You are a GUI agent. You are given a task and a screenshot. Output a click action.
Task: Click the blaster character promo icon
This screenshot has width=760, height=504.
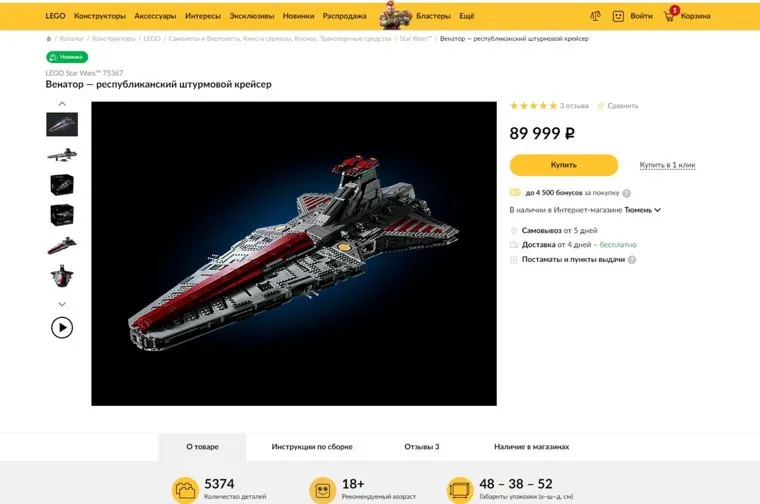(x=396, y=15)
